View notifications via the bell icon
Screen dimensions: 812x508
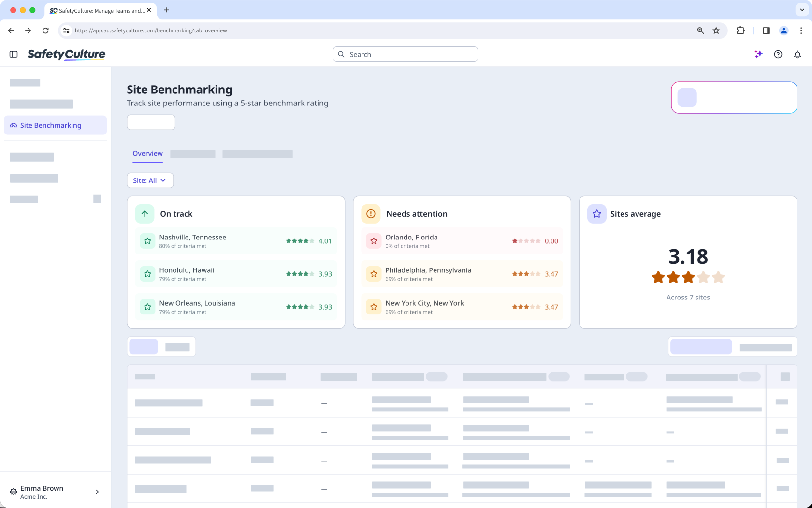(797, 54)
